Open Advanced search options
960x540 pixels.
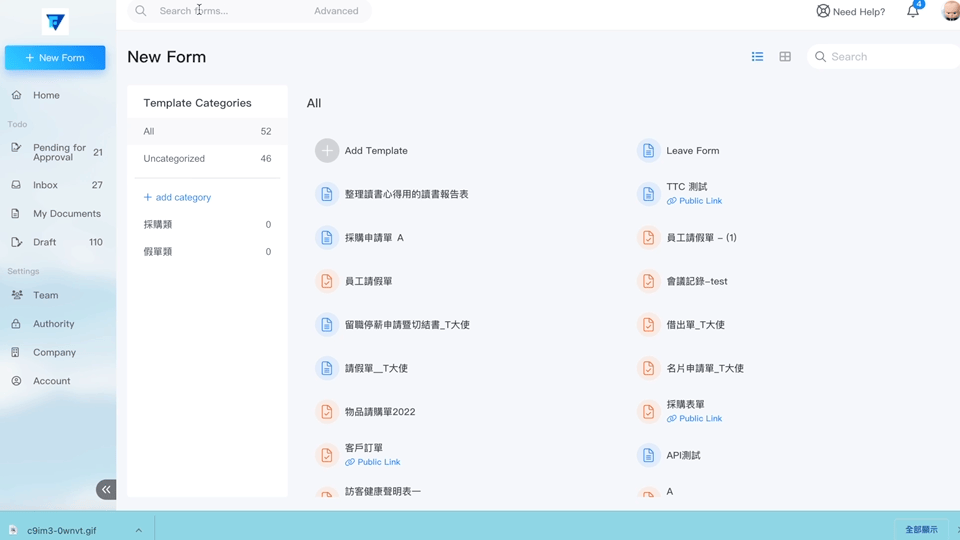(x=336, y=11)
